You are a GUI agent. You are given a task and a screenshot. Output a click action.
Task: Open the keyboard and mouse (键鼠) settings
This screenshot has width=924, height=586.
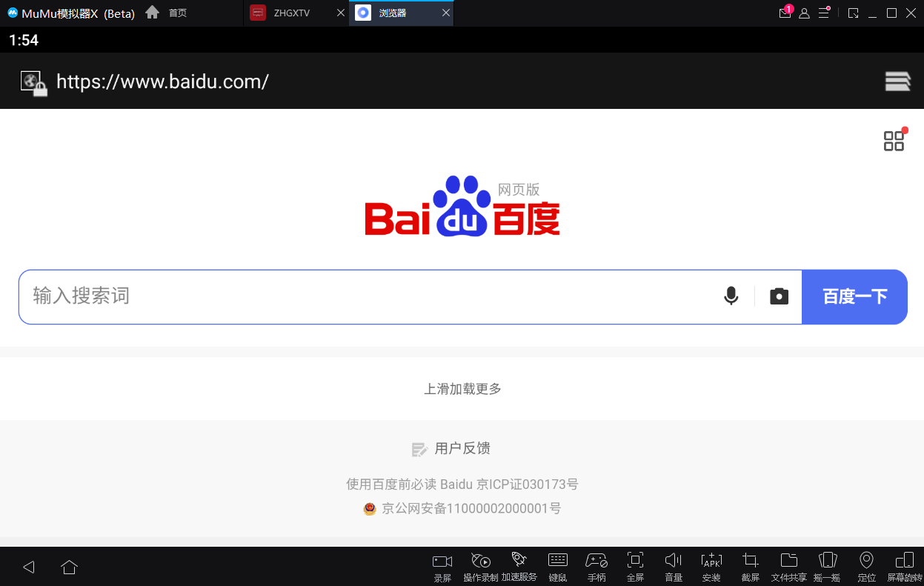557,567
